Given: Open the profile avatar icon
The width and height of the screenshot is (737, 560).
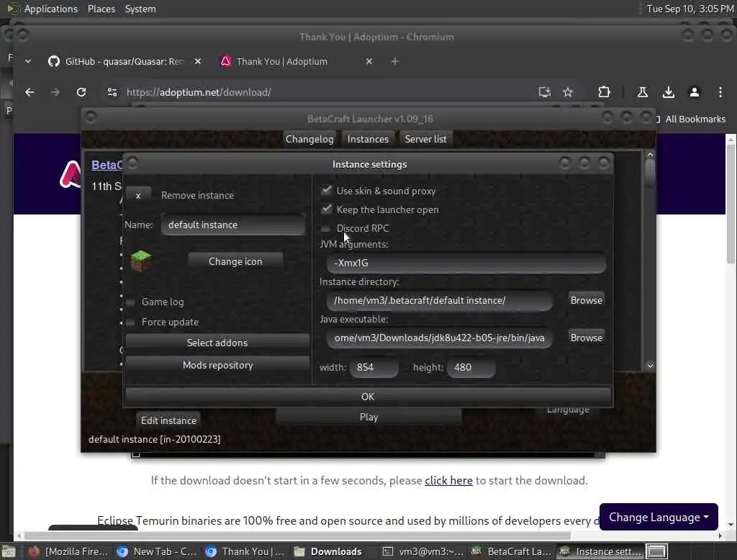Looking at the screenshot, I should pos(695,92).
